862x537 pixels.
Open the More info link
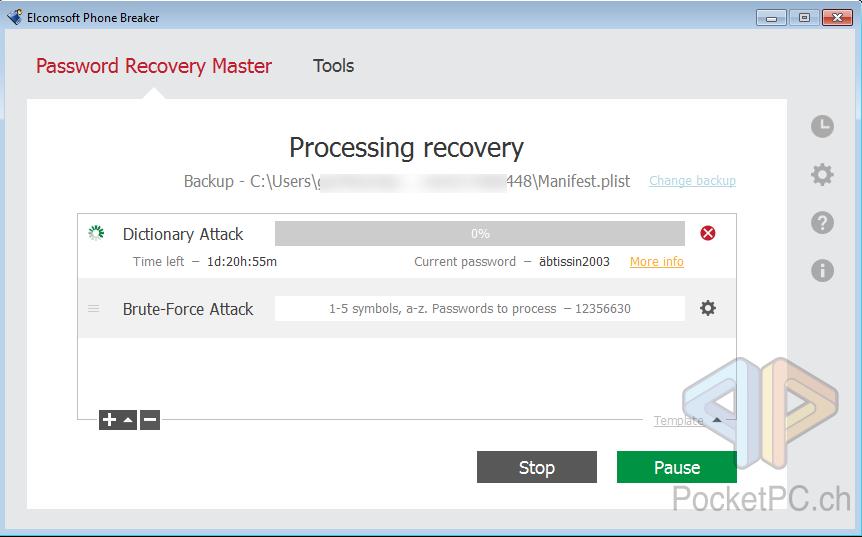pyautogui.click(x=657, y=262)
